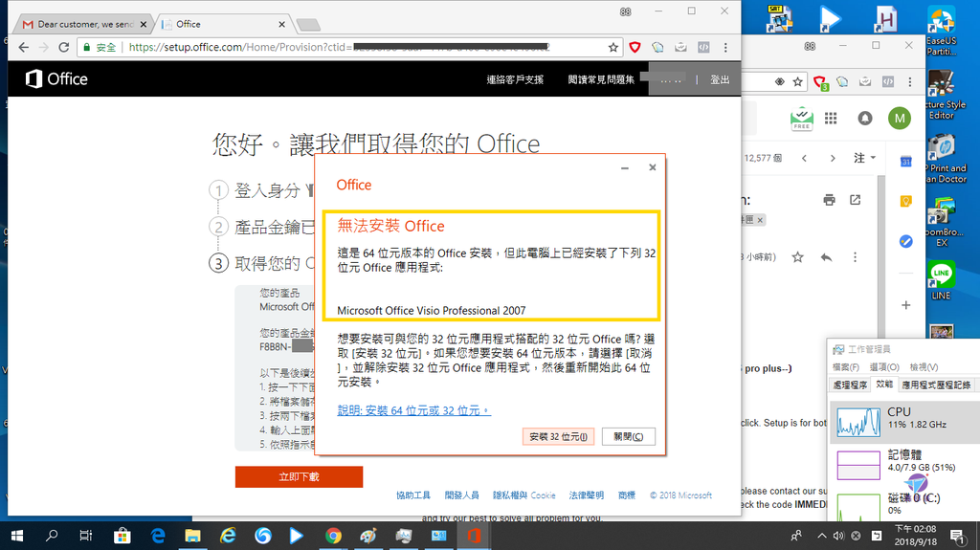Open 選項(O) menu in Task Manager
This screenshot has height=550, width=980.
point(884,367)
